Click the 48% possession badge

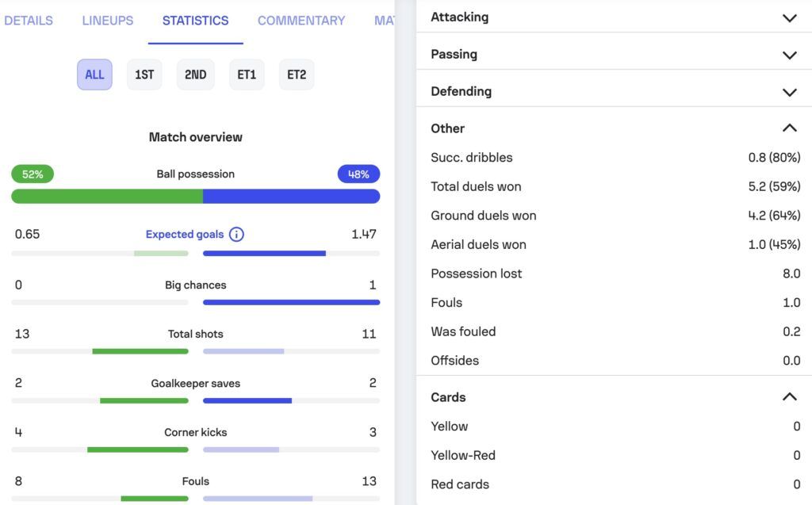click(358, 174)
